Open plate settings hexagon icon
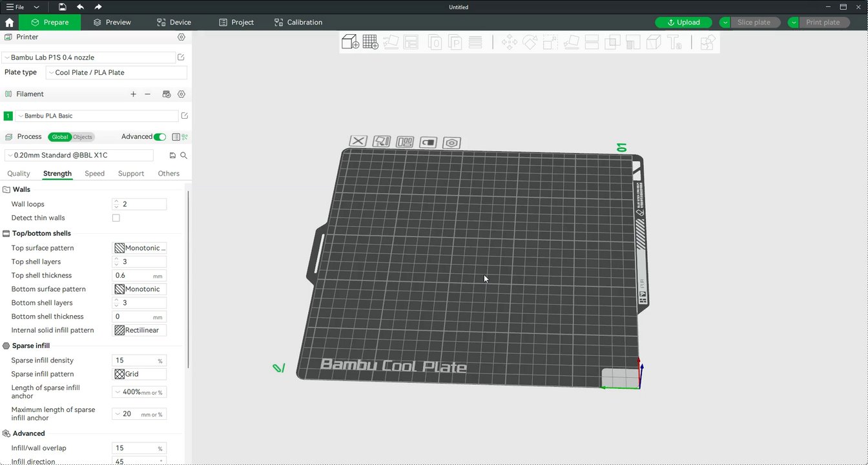 click(452, 143)
